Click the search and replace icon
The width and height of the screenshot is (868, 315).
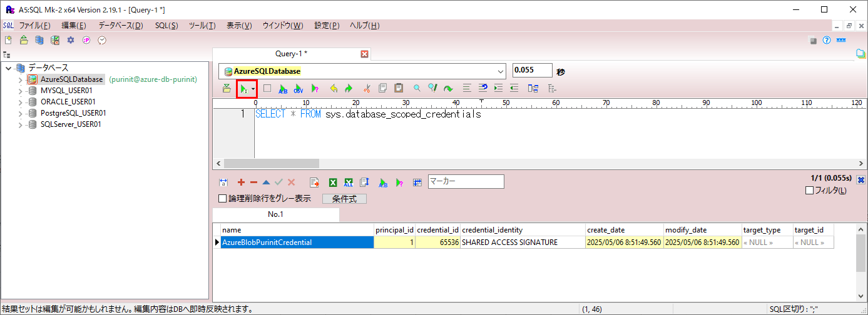click(x=432, y=89)
